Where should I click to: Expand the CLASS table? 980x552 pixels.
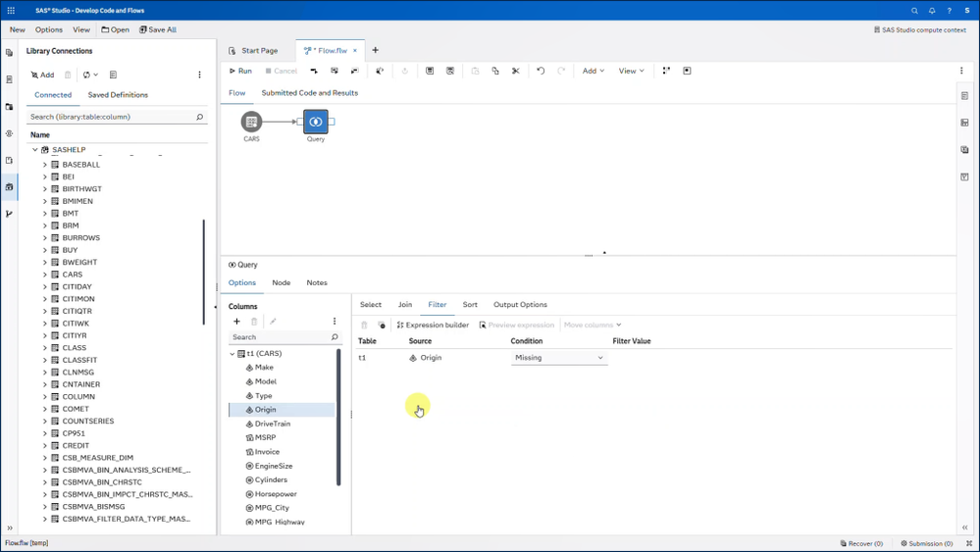coord(45,348)
